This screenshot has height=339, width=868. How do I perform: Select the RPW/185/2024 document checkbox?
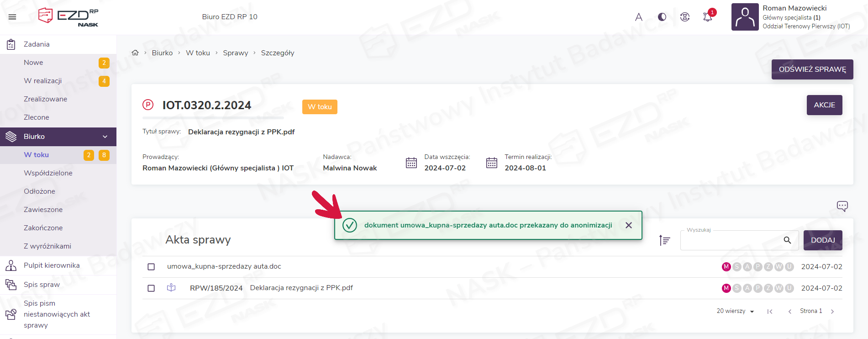151,288
